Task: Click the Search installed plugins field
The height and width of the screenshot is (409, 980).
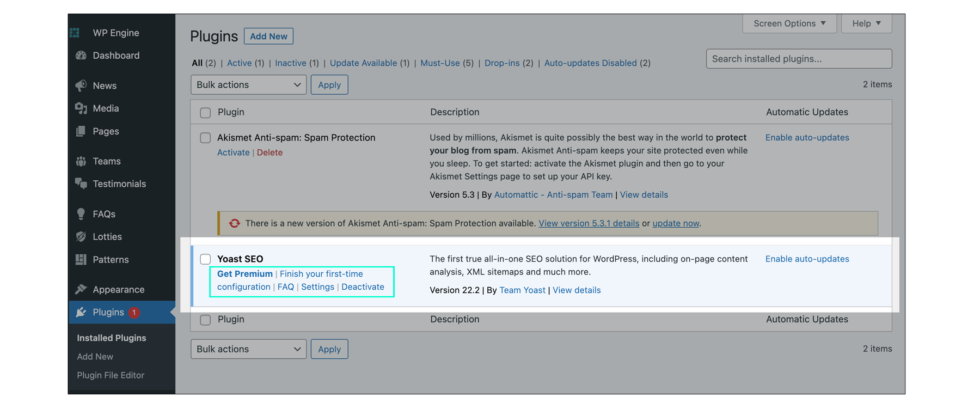Action: (799, 59)
